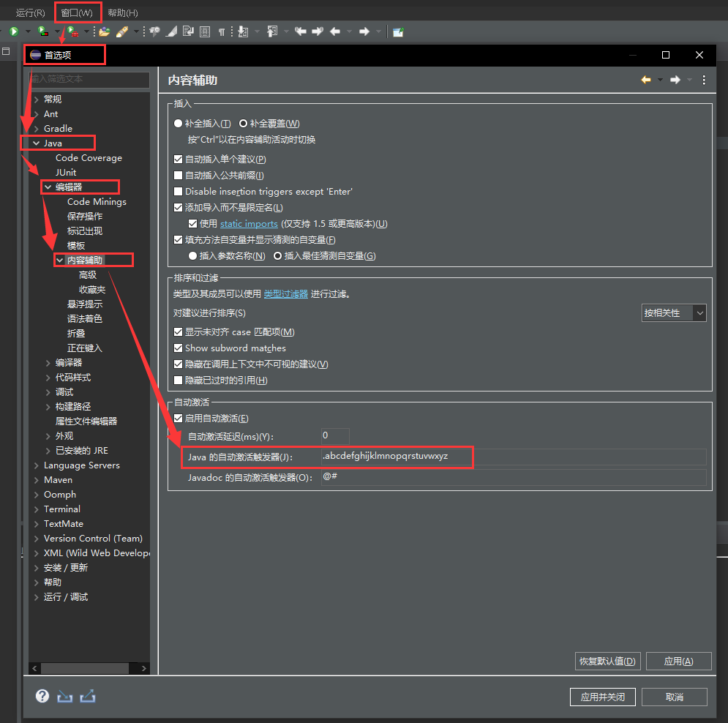This screenshot has width=728, height=723.
Task: Click the help question mark icon
Action: point(42,696)
